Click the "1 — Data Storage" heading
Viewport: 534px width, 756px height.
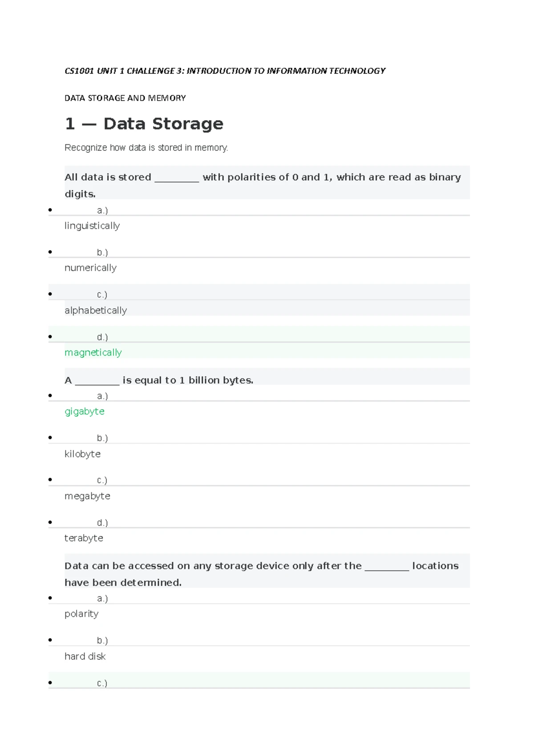coord(144,124)
